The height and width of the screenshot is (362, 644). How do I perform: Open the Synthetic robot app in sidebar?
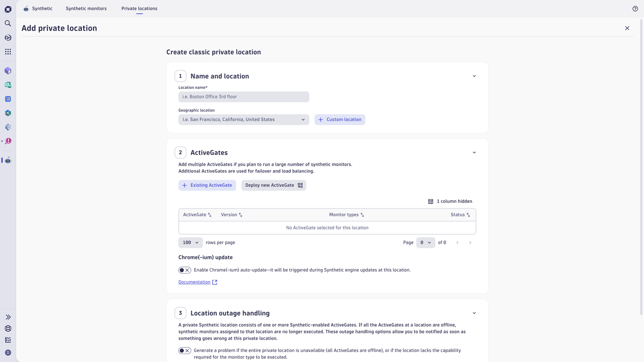[8, 160]
